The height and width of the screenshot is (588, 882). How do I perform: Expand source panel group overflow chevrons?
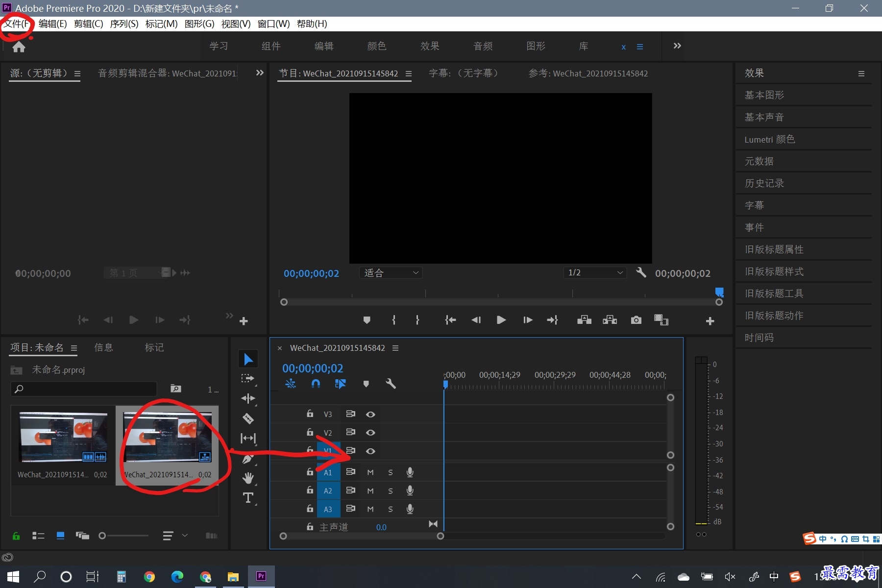[260, 73]
